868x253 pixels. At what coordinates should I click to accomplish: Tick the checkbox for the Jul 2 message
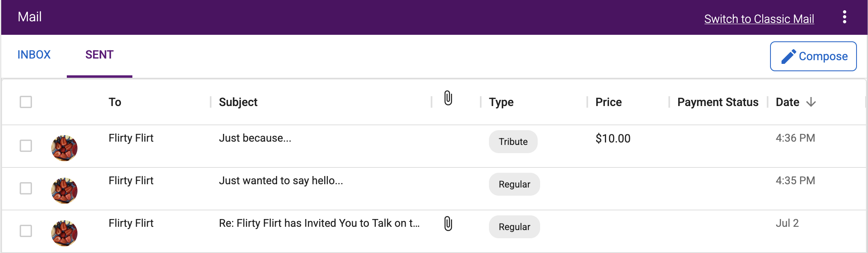(26, 231)
